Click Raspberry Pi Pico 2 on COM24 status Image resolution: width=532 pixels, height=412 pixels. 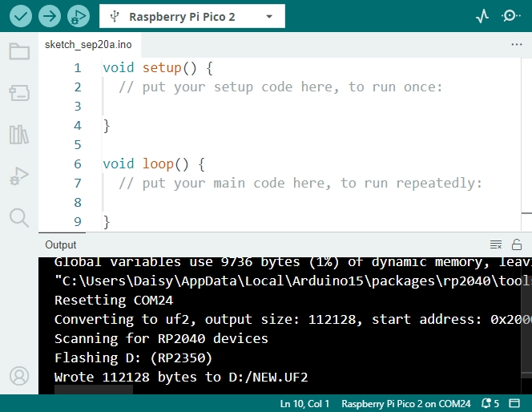[405, 403]
